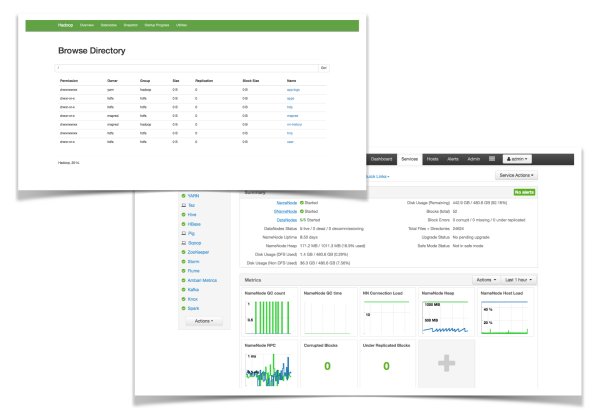Image resolution: width=600 pixels, height=419 pixels.
Task: Open the app-logs directory link
Action: coord(293,90)
